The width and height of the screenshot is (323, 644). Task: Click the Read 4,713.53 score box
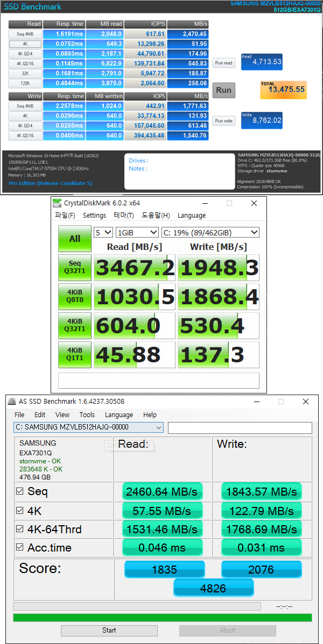click(262, 62)
